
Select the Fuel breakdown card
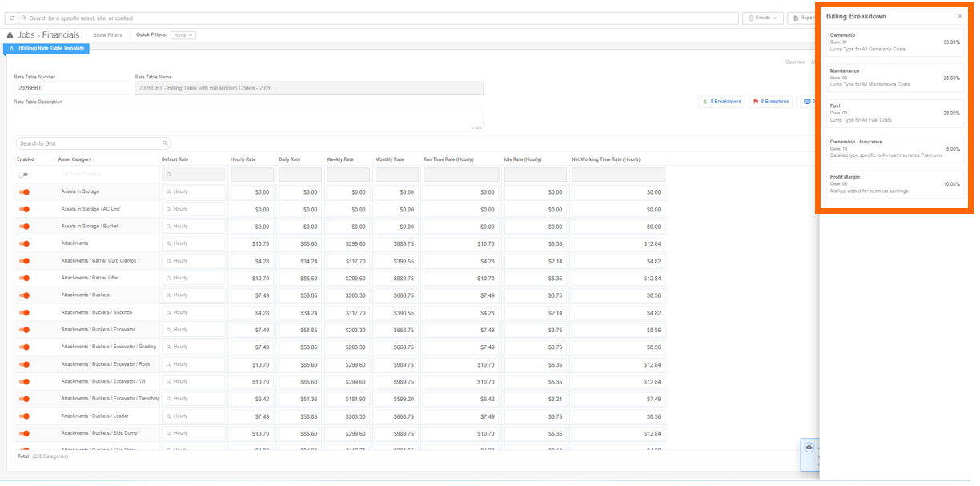[895, 113]
